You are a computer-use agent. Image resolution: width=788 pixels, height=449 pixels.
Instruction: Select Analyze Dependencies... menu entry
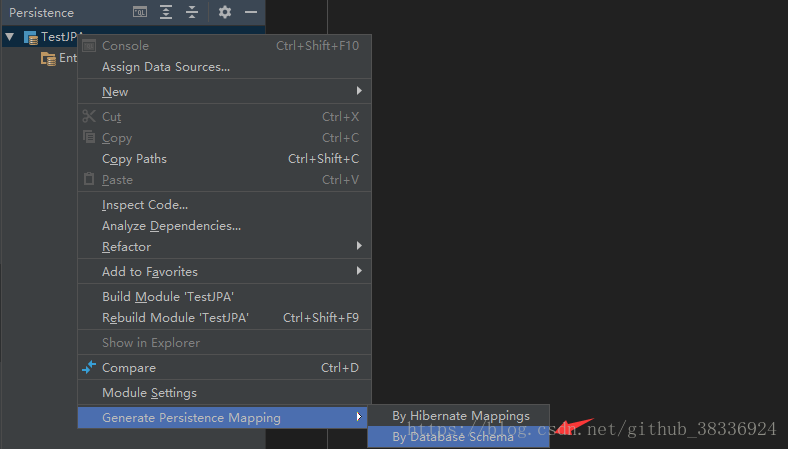pos(225,226)
